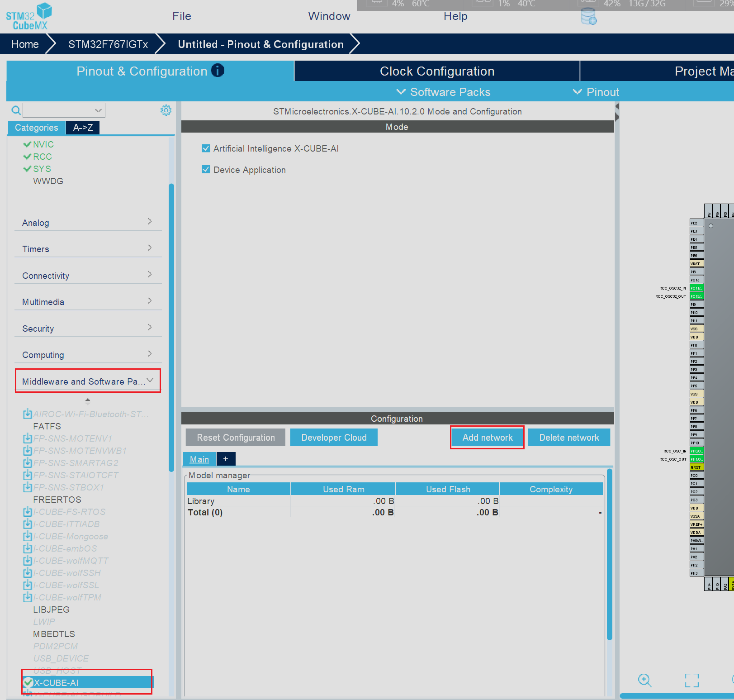Click the download icon beside I-CUBE-wolfTPM
This screenshot has width=734, height=700.
coord(28,597)
